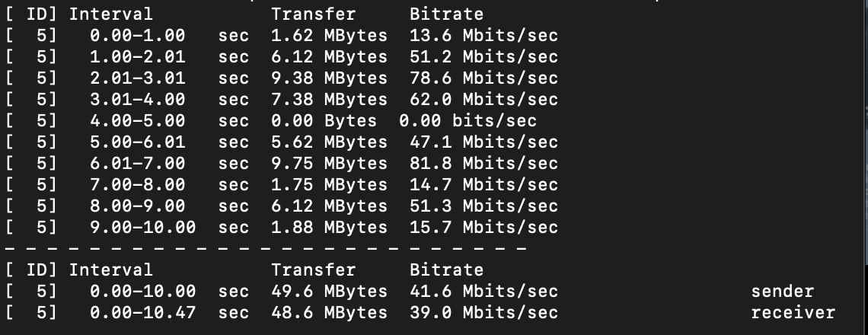This screenshot has height=335, width=868.
Task: Click the first Interval column header
Action: pyautogui.click(x=110, y=14)
